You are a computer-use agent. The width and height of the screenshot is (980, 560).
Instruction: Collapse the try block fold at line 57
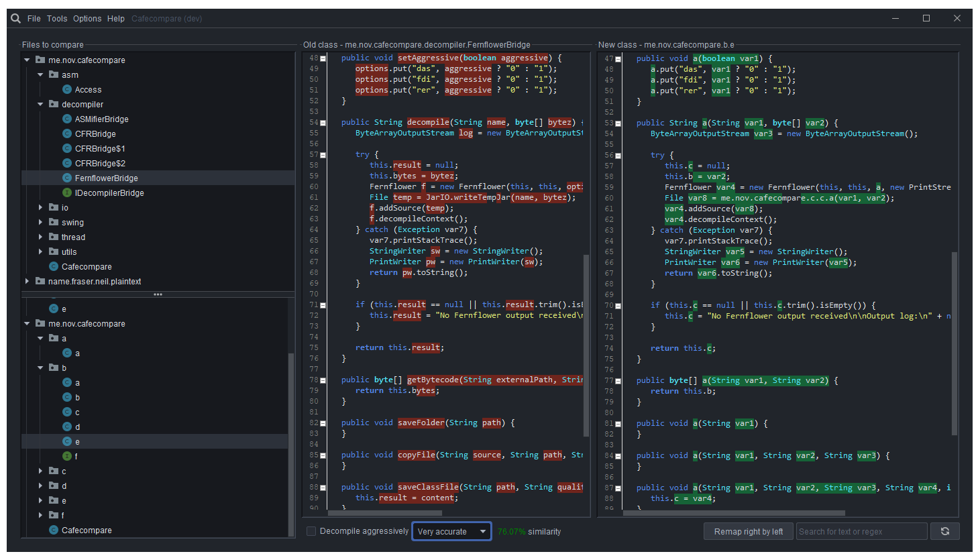[x=323, y=154]
